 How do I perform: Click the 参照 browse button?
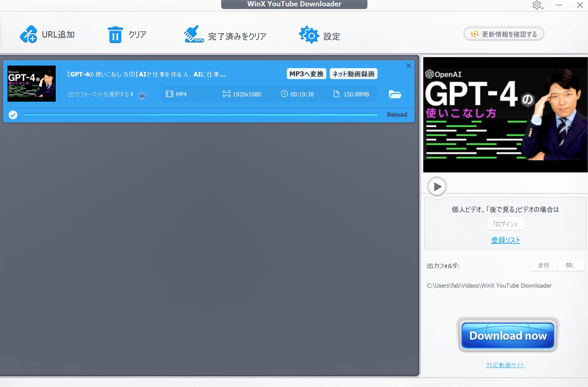pos(544,265)
